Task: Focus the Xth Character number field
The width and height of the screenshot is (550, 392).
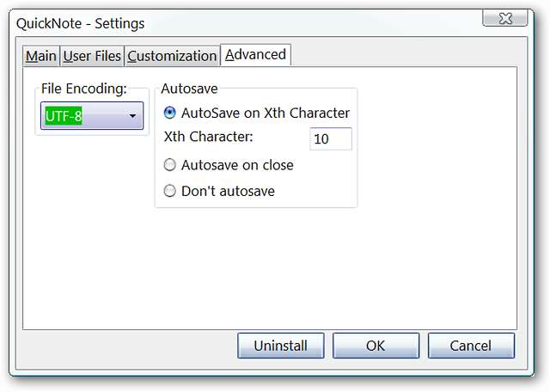Action: (330, 138)
